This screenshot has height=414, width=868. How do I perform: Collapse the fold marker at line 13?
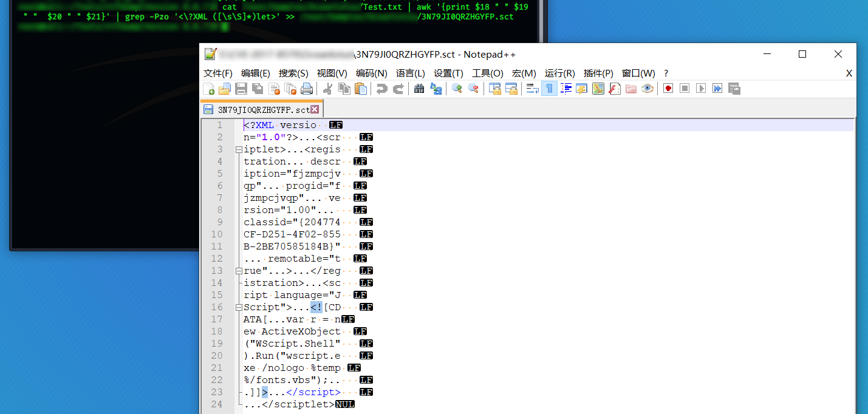click(238, 271)
